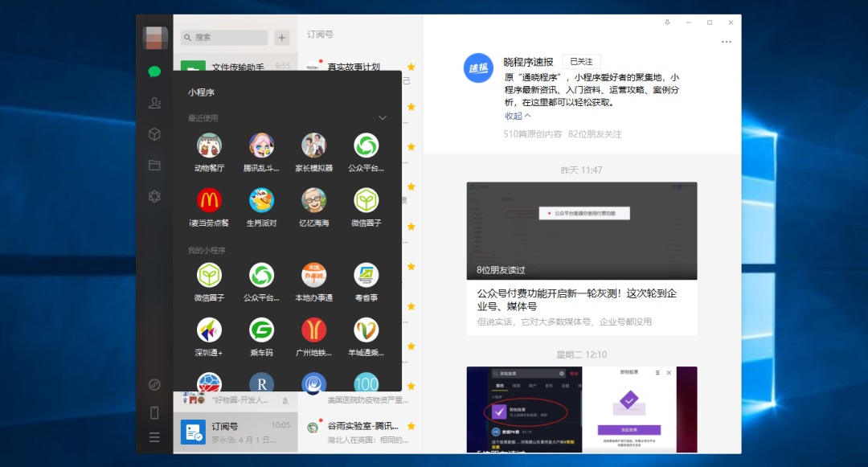The width and height of the screenshot is (868, 467).
Task: Launch i麦当劳点餐 mini program
Action: click(x=209, y=200)
